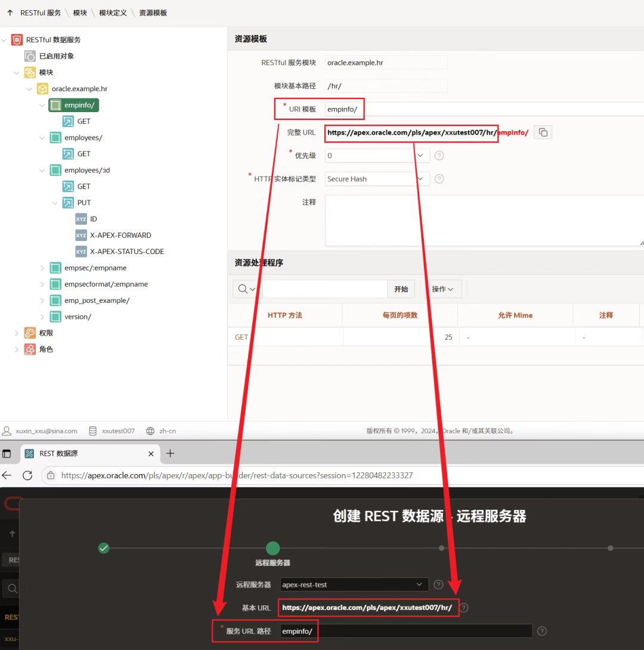
Task: Select the X-APEX-FORWARD parameter
Action: (120, 236)
